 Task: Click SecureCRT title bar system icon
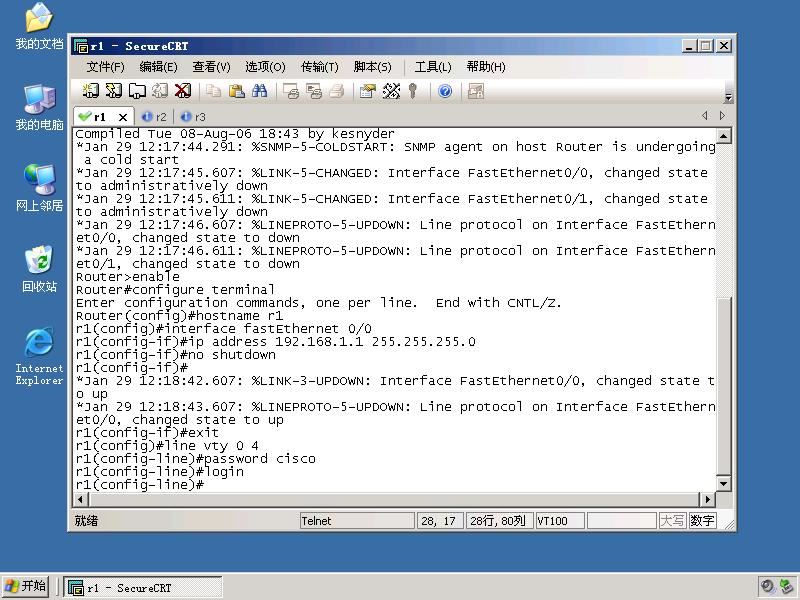tap(81, 46)
